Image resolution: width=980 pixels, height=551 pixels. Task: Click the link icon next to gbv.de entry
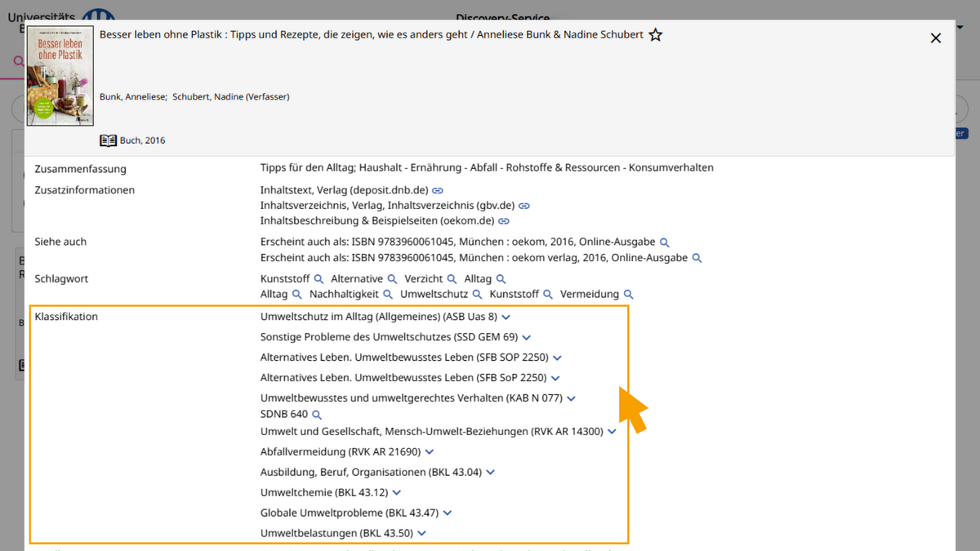pos(524,205)
